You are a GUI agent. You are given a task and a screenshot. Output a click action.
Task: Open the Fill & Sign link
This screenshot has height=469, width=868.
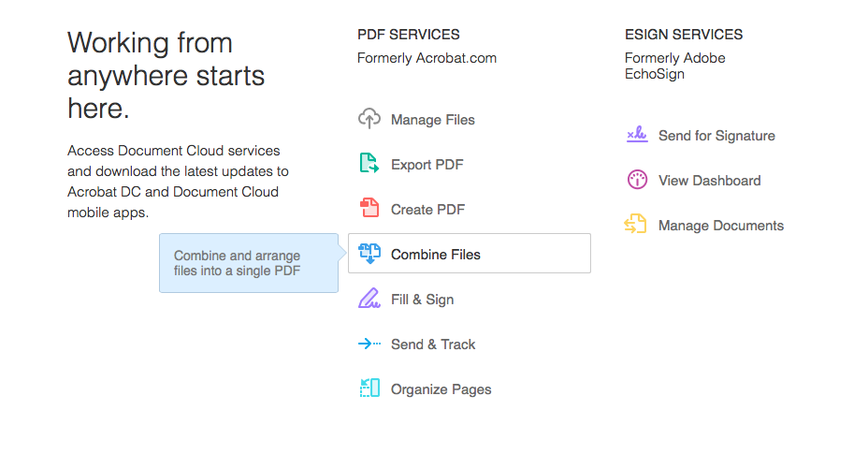tap(423, 300)
